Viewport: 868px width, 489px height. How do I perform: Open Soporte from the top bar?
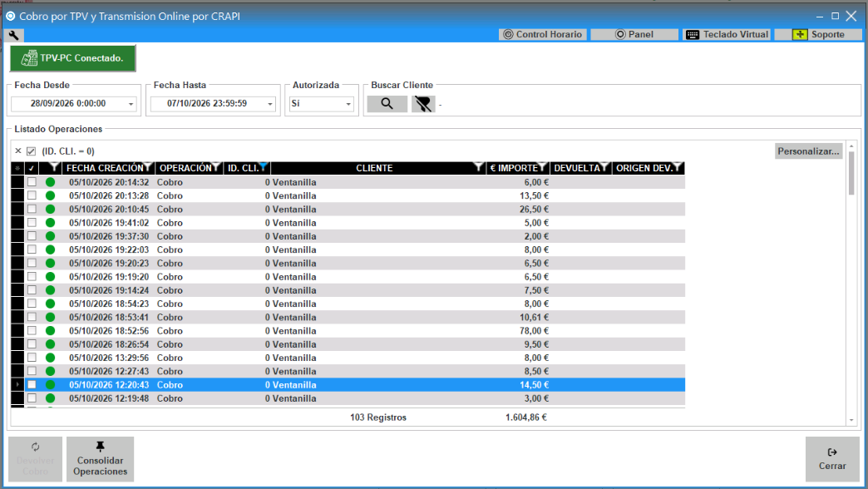(x=818, y=34)
